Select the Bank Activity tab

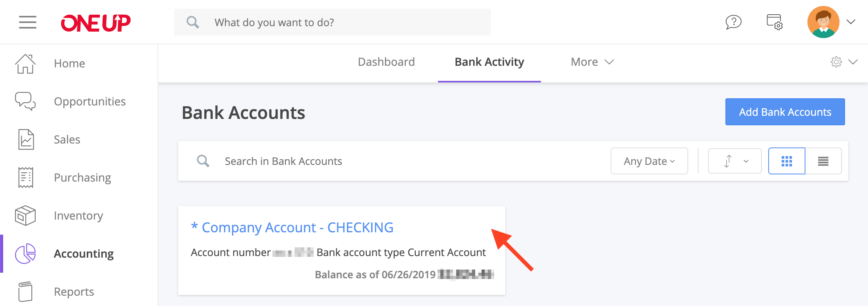pyautogui.click(x=489, y=62)
